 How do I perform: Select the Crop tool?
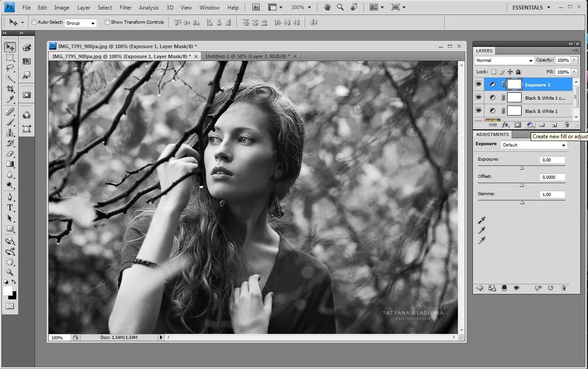10,89
